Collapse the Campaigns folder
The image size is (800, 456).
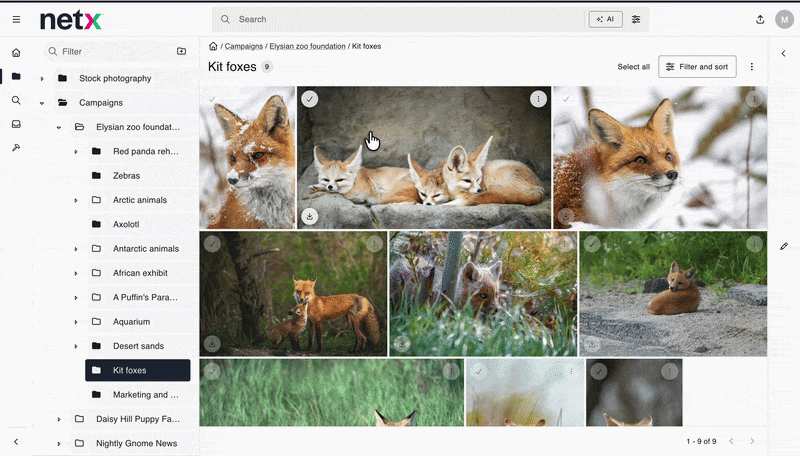coord(42,103)
